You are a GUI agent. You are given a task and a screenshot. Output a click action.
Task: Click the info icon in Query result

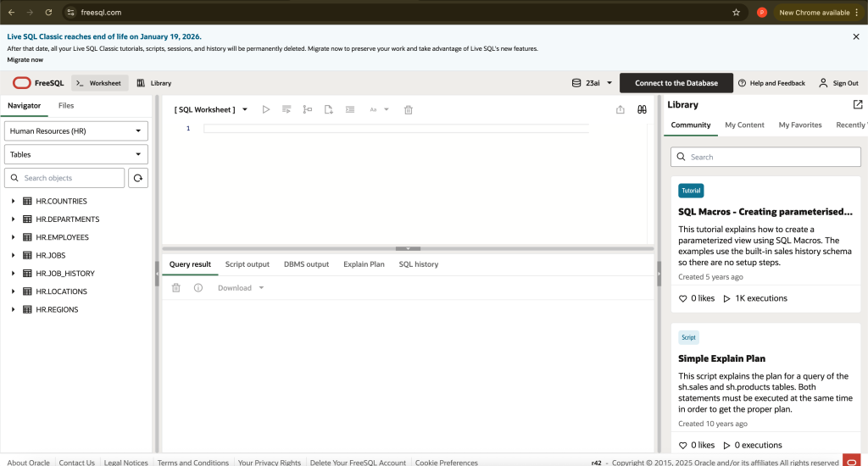click(198, 288)
